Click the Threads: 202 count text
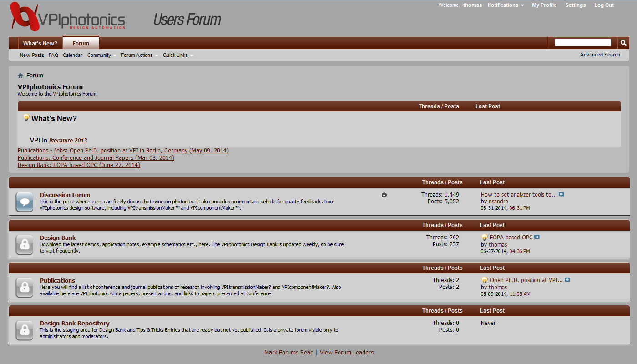 pyautogui.click(x=443, y=238)
